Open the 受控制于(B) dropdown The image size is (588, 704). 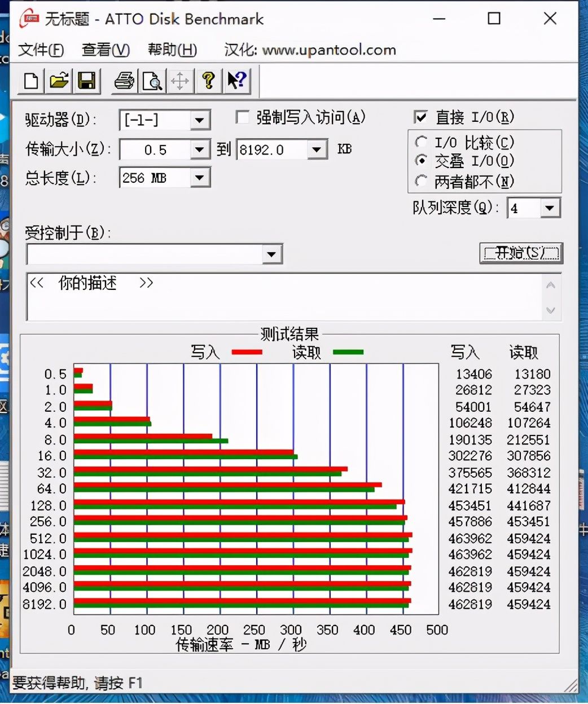(272, 254)
